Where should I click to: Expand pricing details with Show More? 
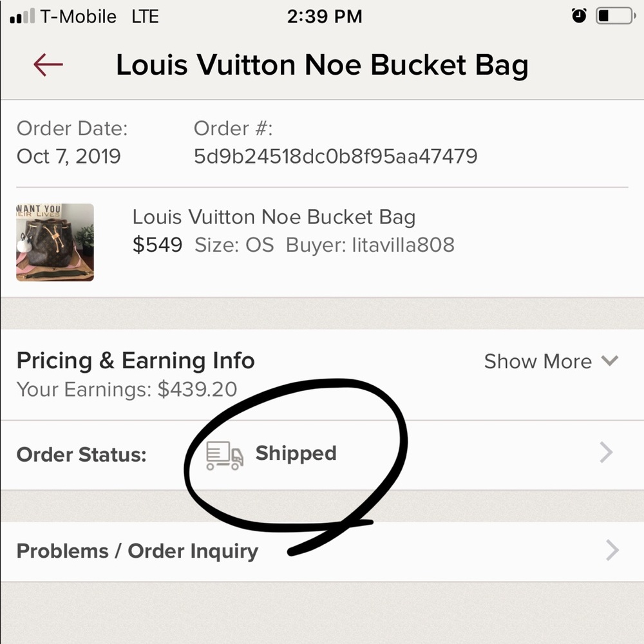click(x=537, y=361)
